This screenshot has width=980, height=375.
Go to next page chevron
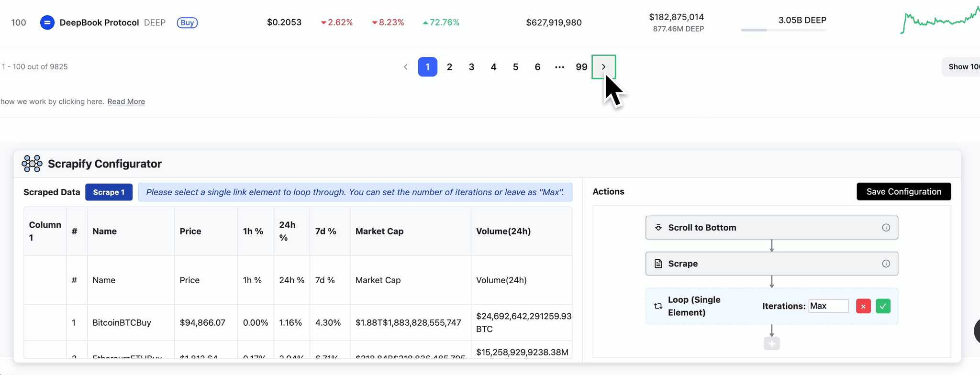[603, 67]
